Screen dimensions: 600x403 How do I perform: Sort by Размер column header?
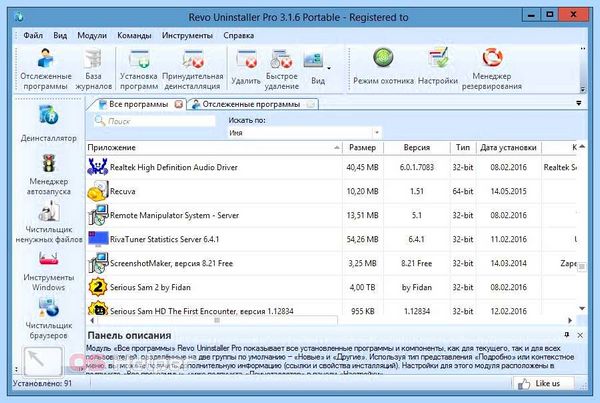[362, 147]
